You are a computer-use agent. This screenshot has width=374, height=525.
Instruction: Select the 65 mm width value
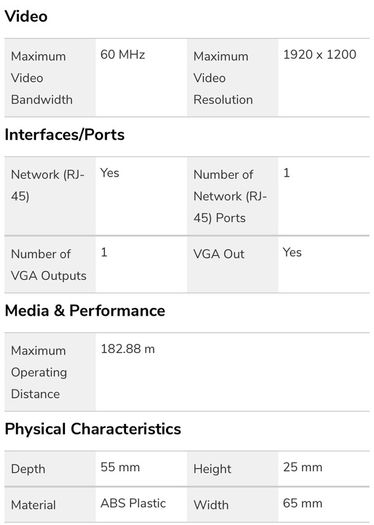tap(303, 503)
